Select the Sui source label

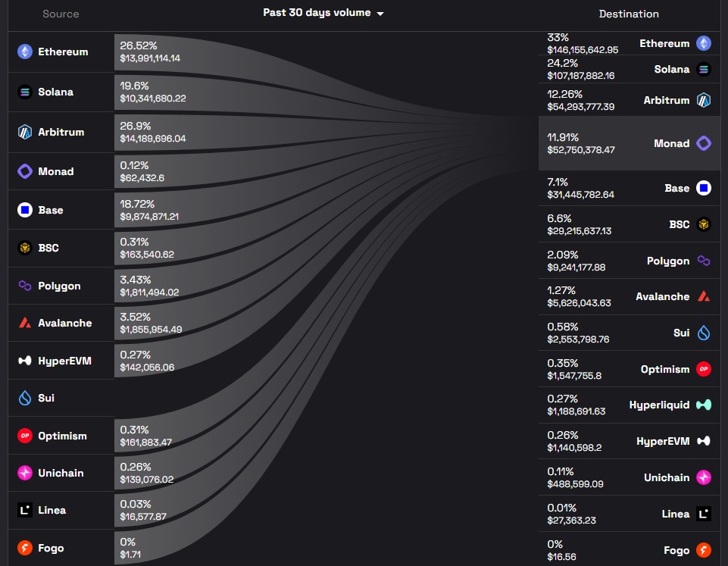[x=46, y=398]
